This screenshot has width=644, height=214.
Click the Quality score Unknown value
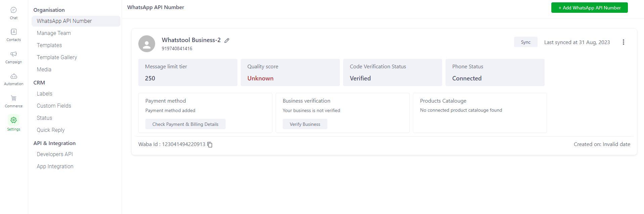coord(261,78)
